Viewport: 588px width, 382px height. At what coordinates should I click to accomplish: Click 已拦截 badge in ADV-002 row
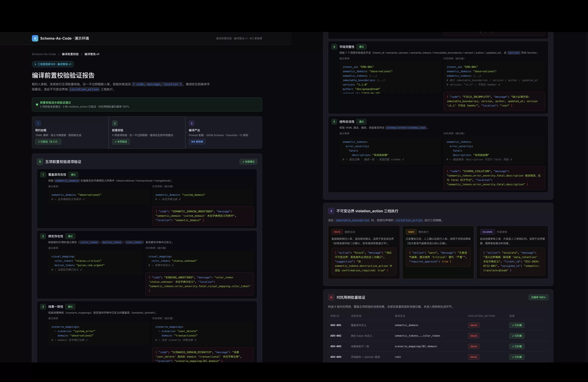pyautogui.click(x=517, y=336)
